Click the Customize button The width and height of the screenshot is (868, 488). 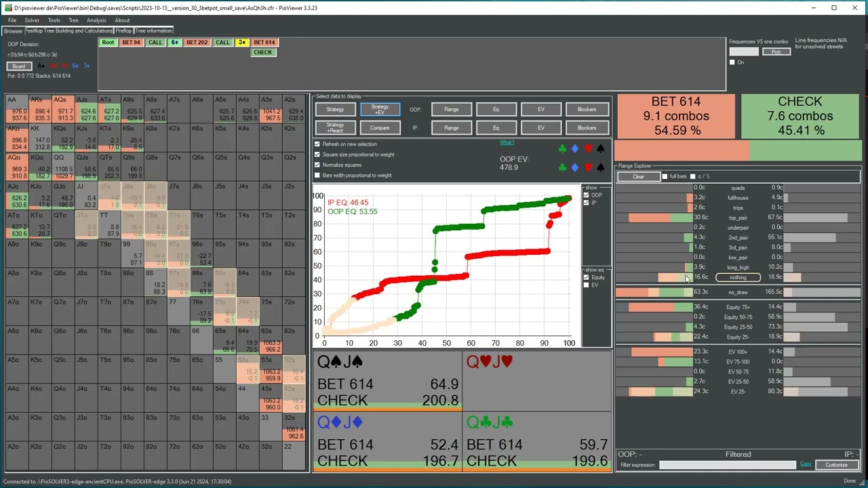click(836, 465)
